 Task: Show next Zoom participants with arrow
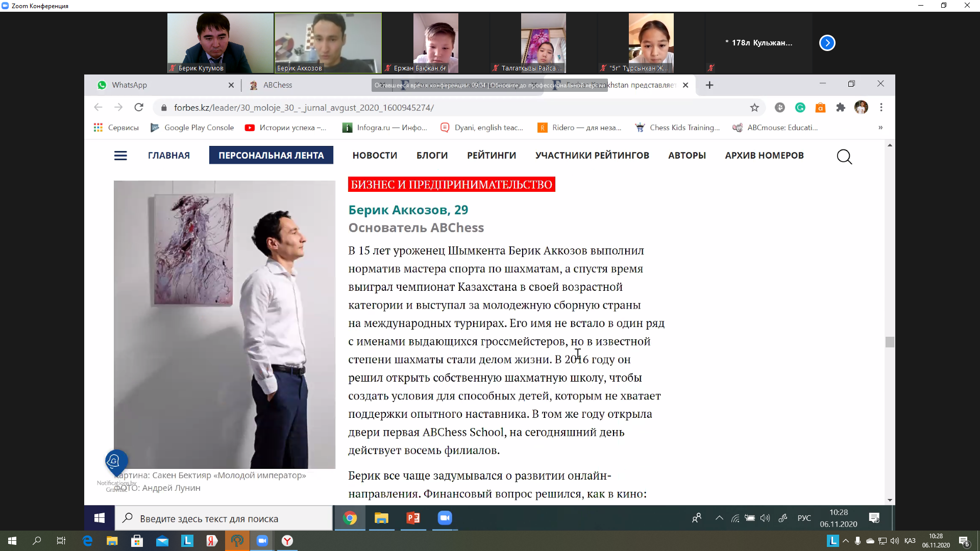pyautogui.click(x=827, y=43)
